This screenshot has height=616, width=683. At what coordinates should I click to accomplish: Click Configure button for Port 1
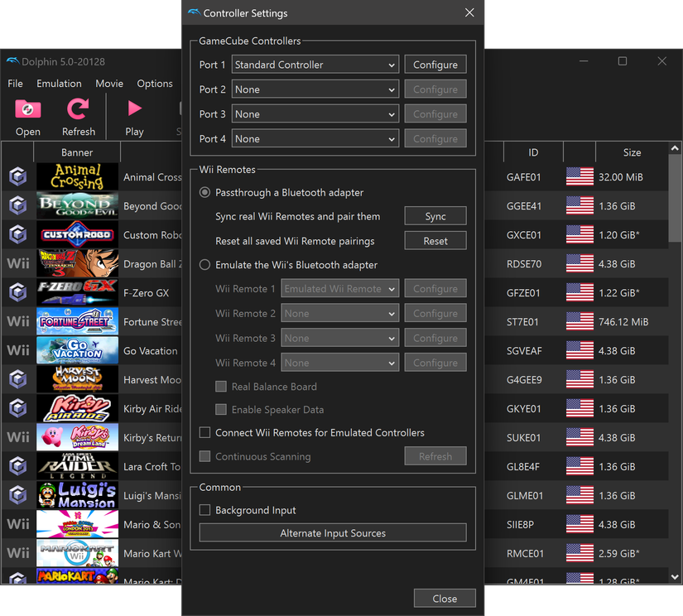pyautogui.click(x=435, y=65)
